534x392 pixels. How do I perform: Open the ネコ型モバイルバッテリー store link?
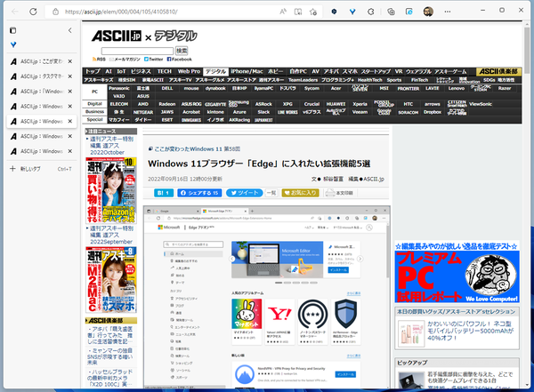tap(470, 331)
